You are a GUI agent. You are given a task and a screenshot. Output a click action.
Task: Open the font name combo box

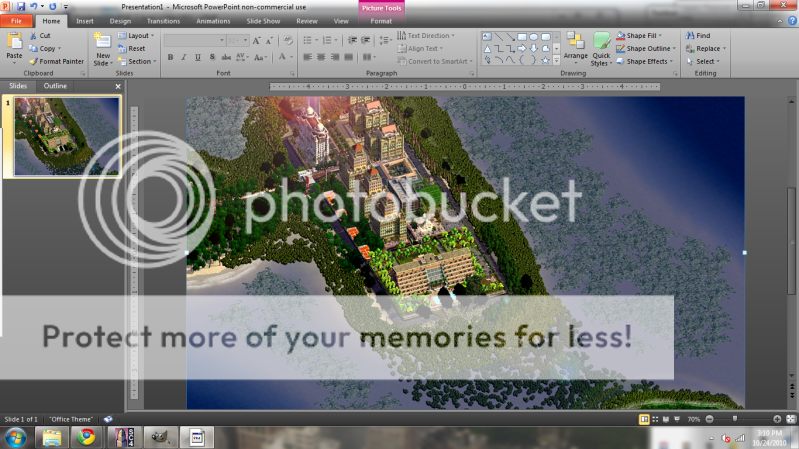tap(195, 40)
